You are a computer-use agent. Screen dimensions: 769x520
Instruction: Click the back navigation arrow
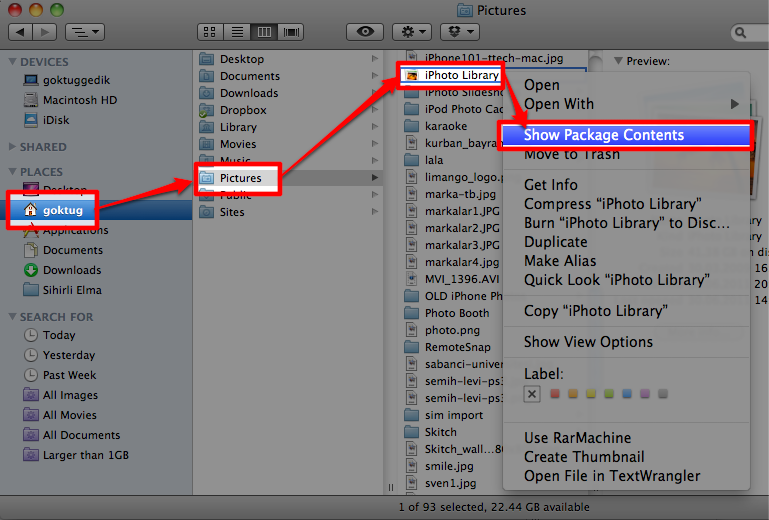(x=20, y=32)
